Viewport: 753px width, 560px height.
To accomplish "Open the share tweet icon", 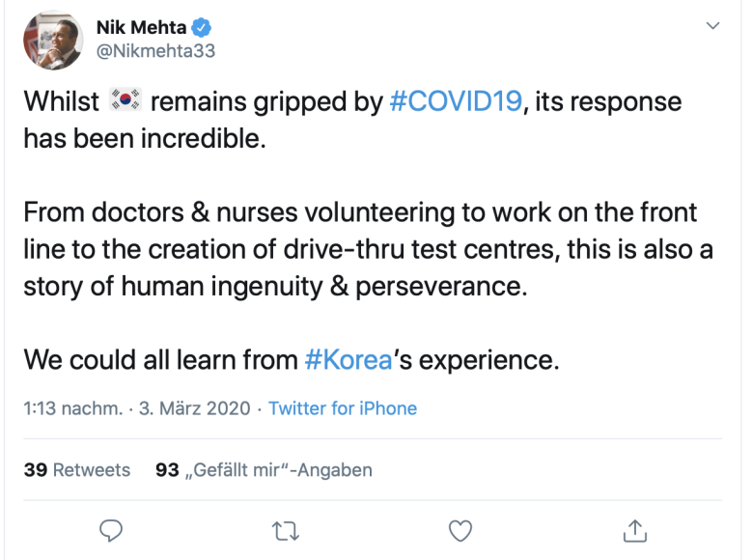I will (x=634, y=530).
